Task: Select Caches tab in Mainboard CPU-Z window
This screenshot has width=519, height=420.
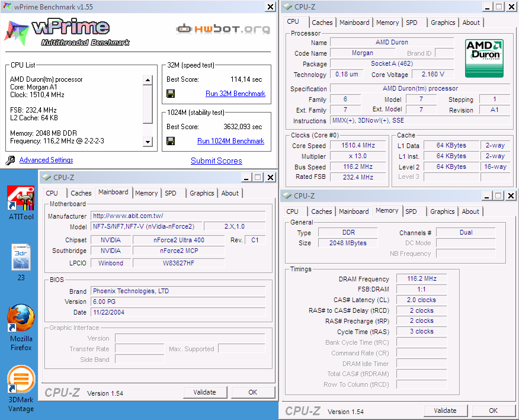Action: pos(81,193)
